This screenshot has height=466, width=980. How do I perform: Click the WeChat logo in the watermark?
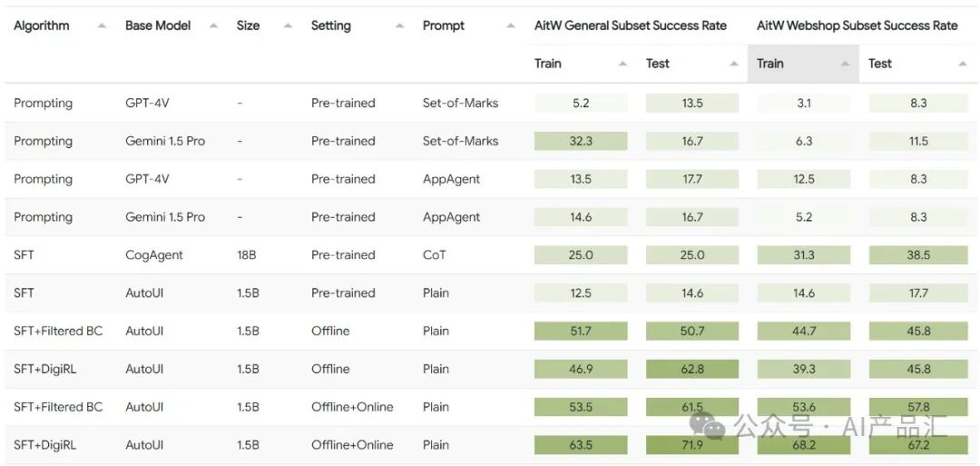tap(708, 423)
